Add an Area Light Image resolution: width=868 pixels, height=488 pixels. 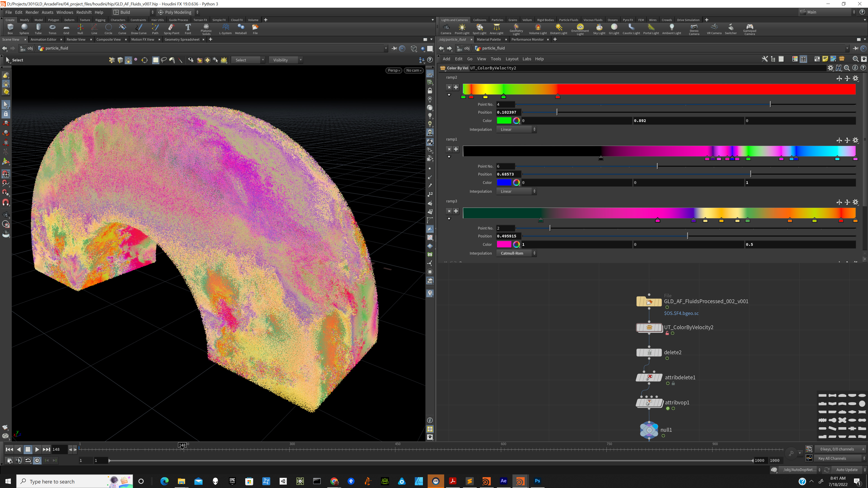(x=496, y=29)
